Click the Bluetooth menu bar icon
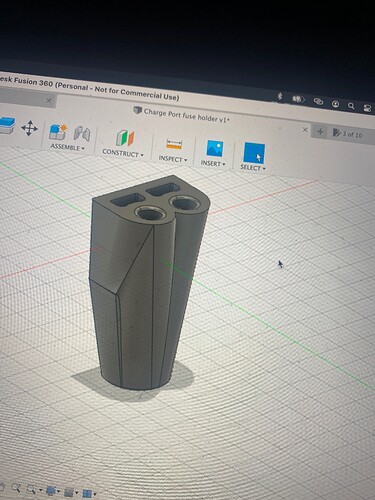This screenshot has height=500, width=375. tap(280, 96)
